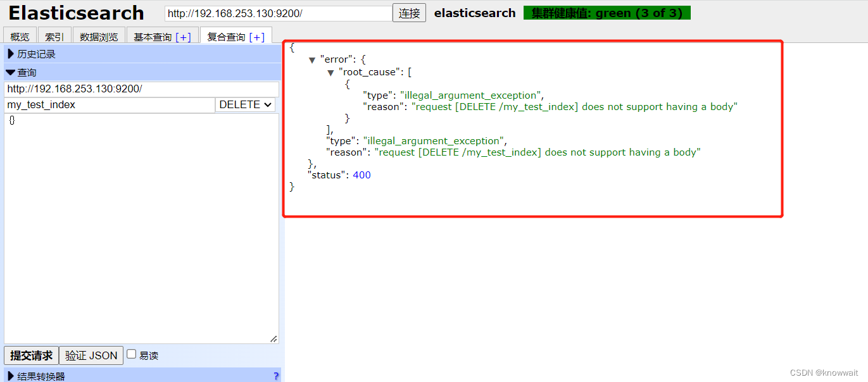The image size is (868, 382).
Task: Collapse the "root_cause" JSON node
Action: (330, 73)
